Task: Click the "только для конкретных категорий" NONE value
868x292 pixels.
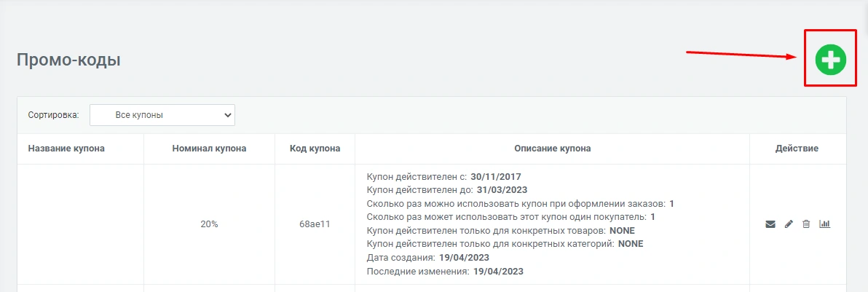Action: (631, 244)
